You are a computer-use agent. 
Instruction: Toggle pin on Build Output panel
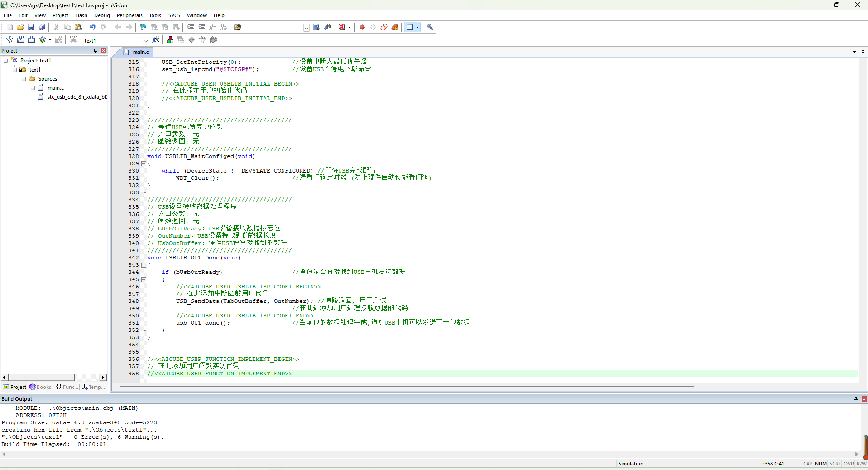point(856,399)
